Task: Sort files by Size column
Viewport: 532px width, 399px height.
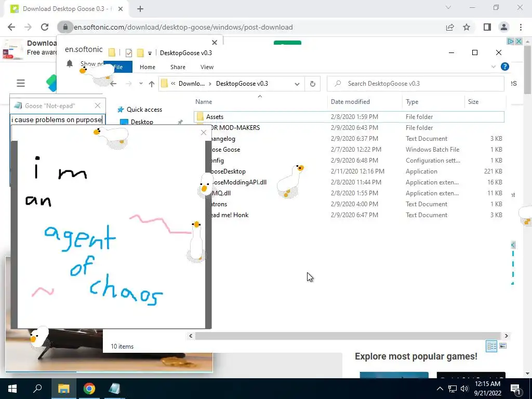Action: [473, 101]
